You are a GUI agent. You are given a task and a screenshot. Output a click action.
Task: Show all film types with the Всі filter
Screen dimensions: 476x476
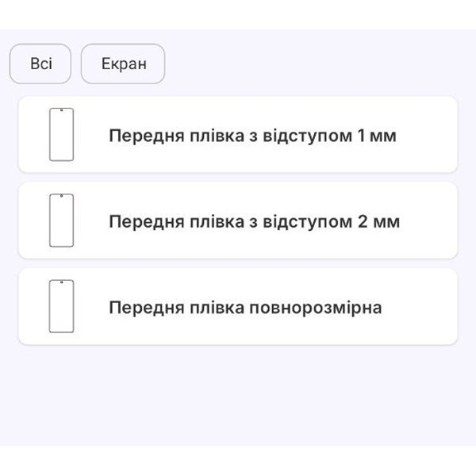[x=40, y=63]
